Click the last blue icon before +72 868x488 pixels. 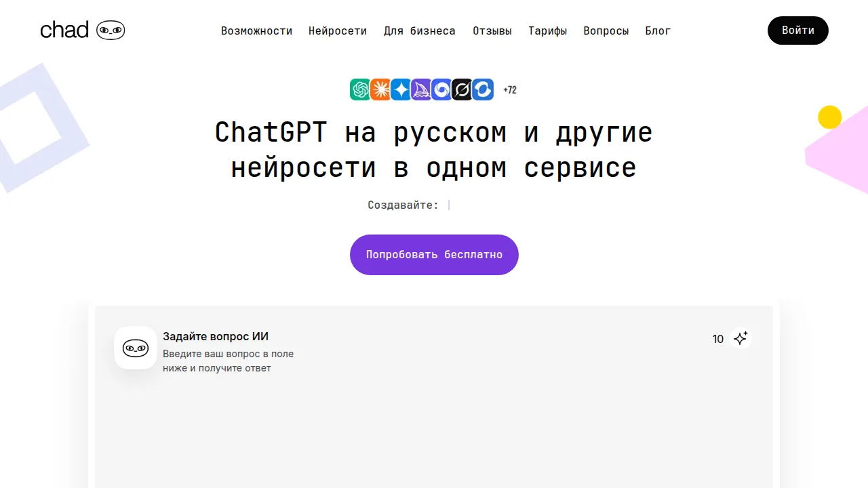click(483, 89)
